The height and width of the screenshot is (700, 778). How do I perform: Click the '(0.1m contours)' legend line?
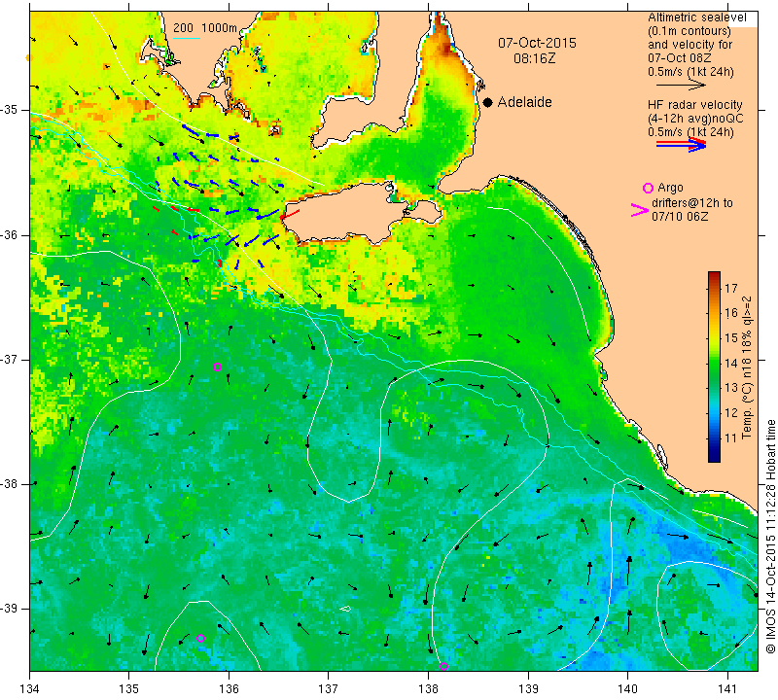click(x=690, y=31)
